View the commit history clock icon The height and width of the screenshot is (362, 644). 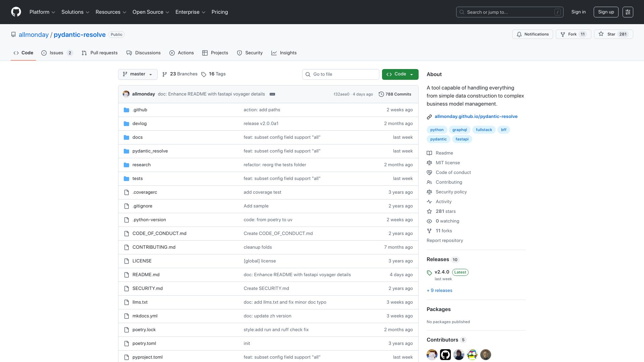(x=381, y=94)
